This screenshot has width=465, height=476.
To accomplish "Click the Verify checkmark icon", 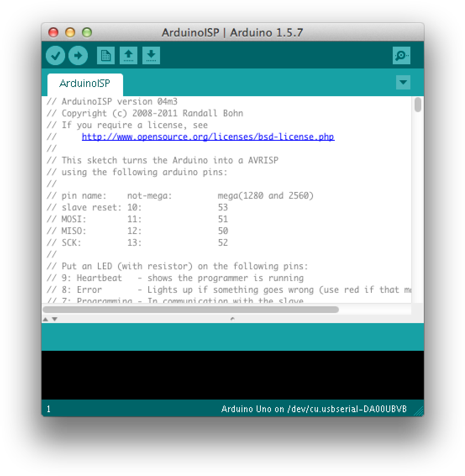I will [x=55, y=55].
